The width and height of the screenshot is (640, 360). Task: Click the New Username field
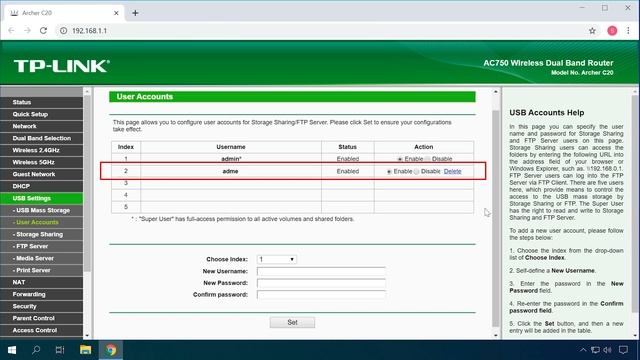click(321, 271)
